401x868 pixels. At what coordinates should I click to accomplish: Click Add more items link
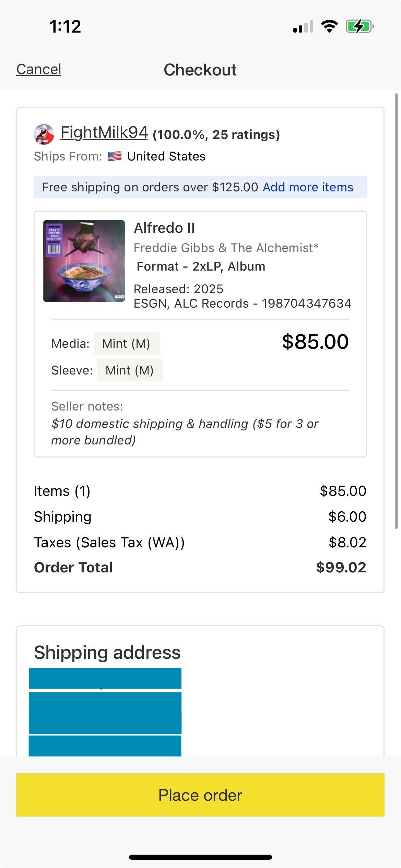(x=308, y=187)
